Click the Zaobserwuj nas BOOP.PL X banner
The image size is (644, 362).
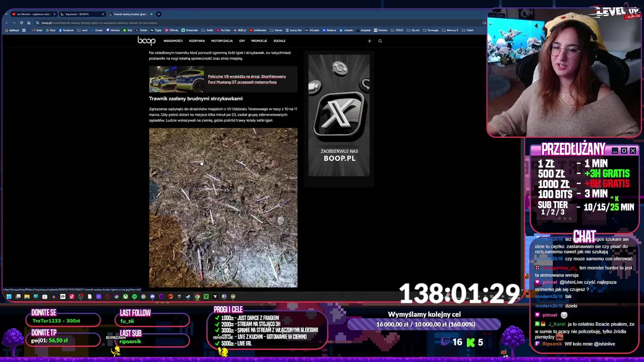click(x=339, y=116)
